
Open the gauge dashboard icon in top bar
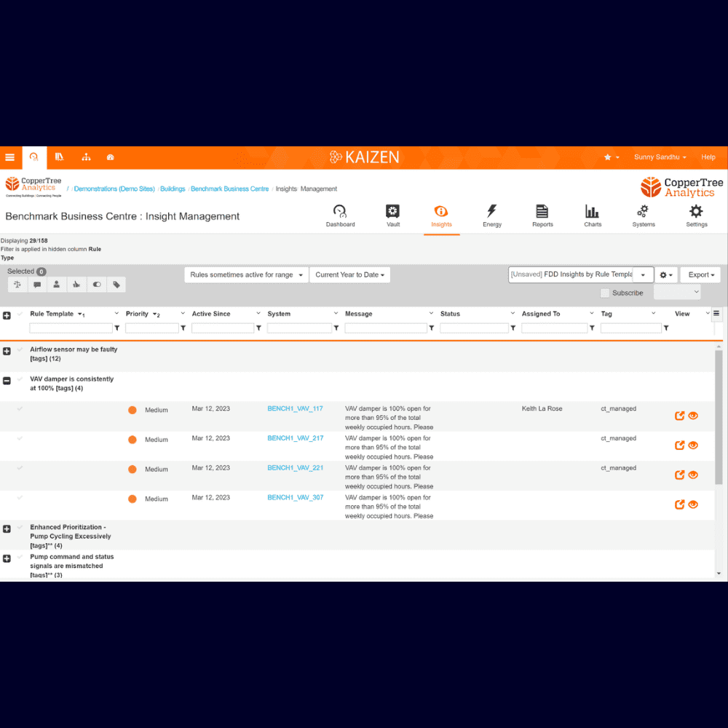[110, 157]
